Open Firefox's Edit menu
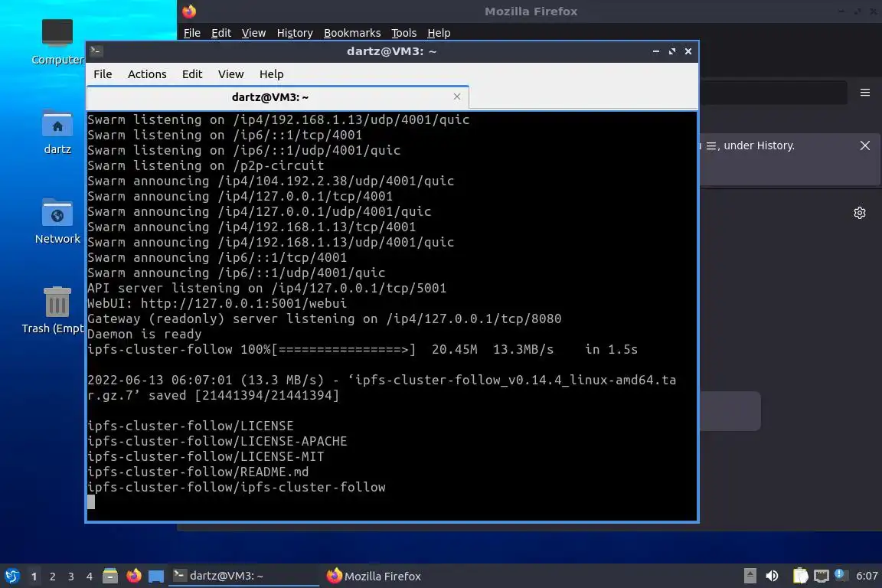The image size is (882, 588). [x=221, y=33]
